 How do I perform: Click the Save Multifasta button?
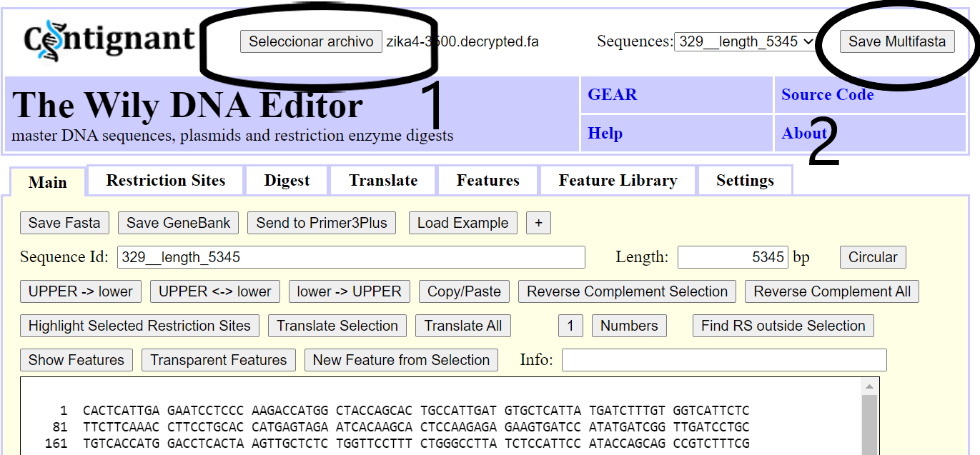(x=896, y=41)
